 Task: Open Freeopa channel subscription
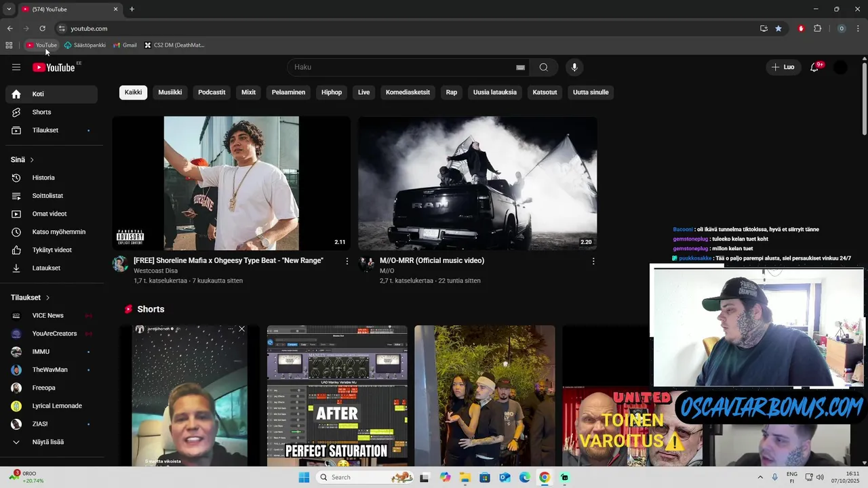(x=52, y=388)
